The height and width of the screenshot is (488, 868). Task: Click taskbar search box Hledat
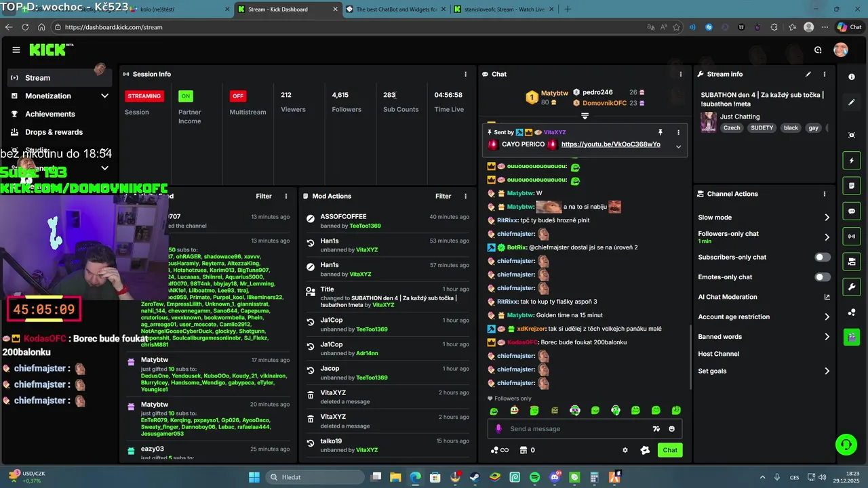tap(314, 476)
